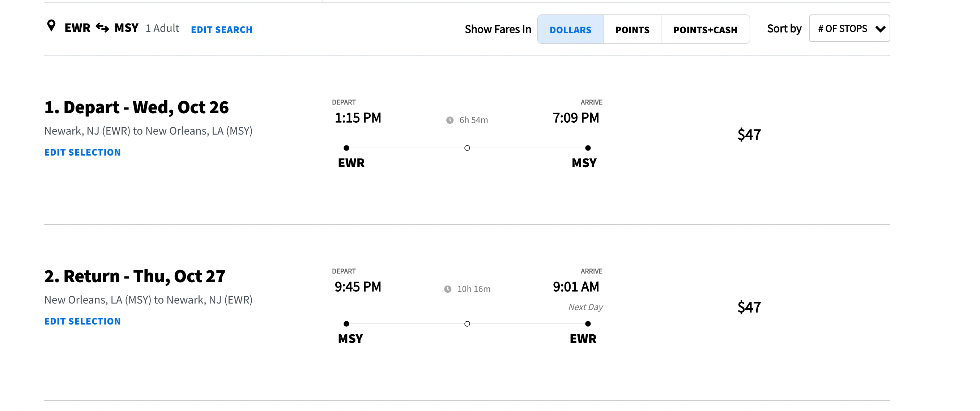Click the clock icon beside 10h 16m
Viewport: 980px width, 411px height.
[x=448, y=289]
